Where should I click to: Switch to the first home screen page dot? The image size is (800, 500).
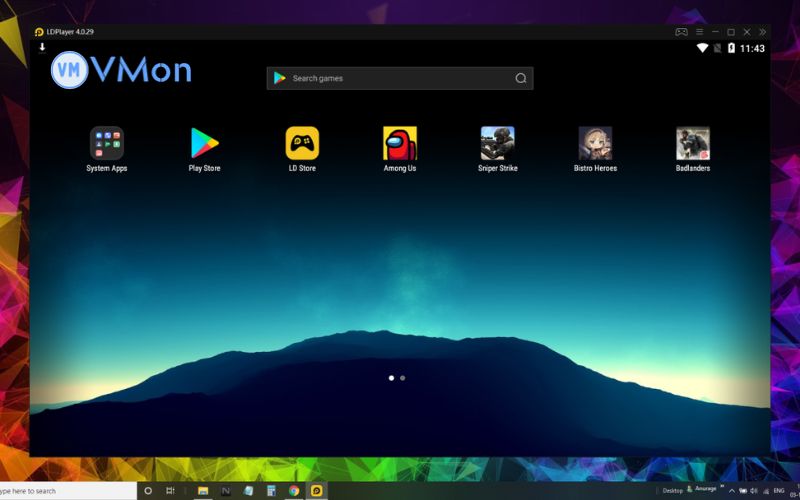(x=391, y=378)
